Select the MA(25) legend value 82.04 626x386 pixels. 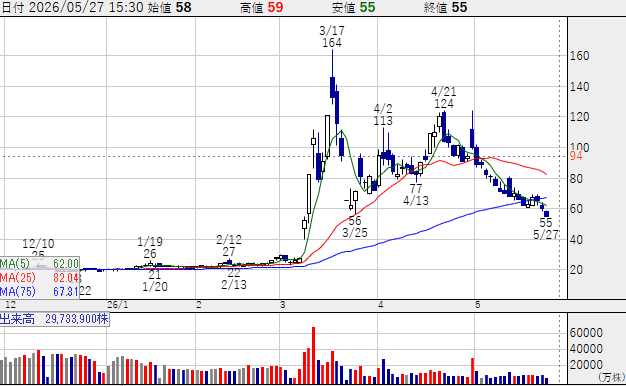coord(67,277)
